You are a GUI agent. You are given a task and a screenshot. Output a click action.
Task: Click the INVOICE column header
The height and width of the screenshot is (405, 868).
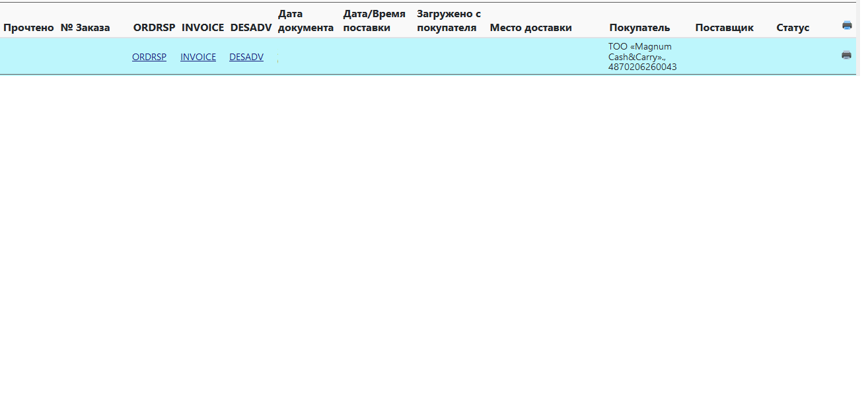pyautogui.click(x=203, y=28)
